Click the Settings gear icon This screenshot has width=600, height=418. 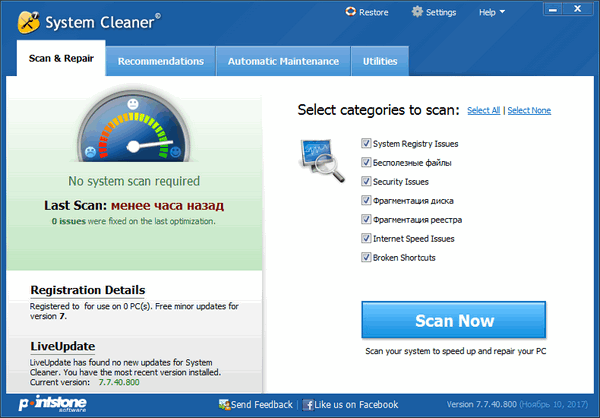tap(417, 11)
